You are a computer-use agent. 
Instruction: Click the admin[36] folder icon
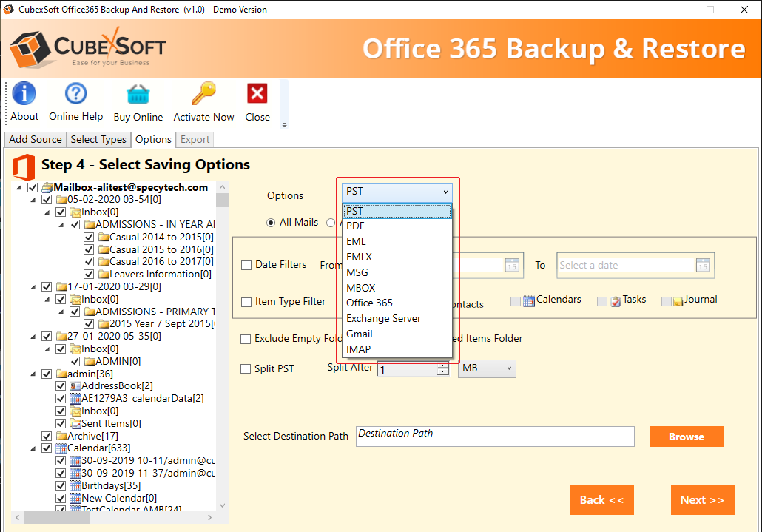pyautogui.click(x=61, y=374)
